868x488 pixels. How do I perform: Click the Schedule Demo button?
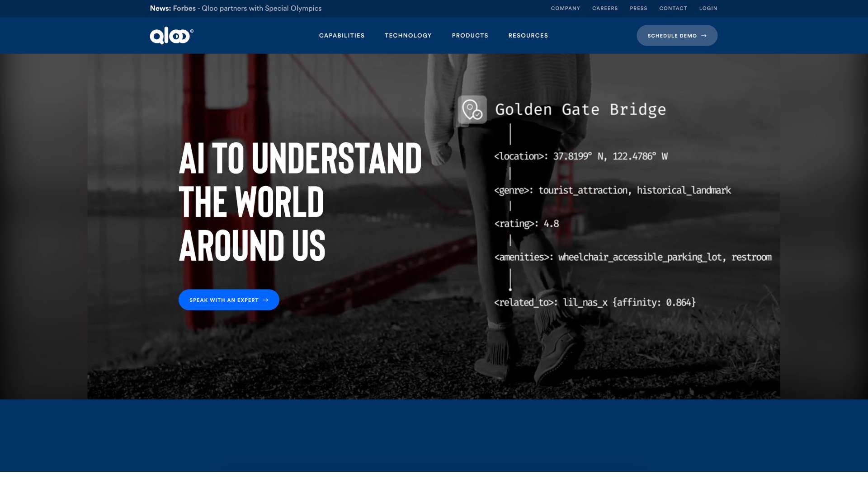tap(677, 36)
